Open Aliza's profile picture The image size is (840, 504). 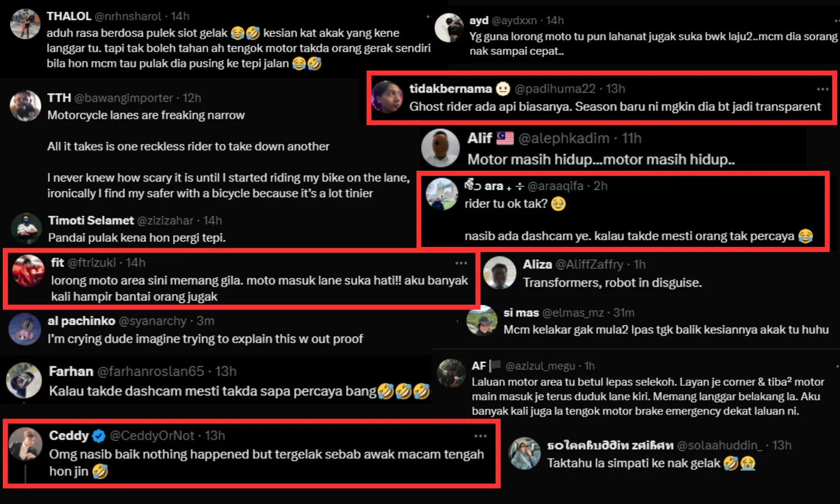coord(500,273)
